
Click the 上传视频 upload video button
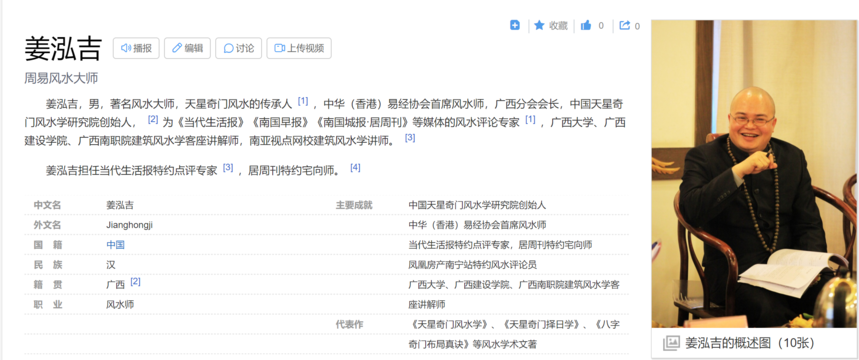coord(299,48)
